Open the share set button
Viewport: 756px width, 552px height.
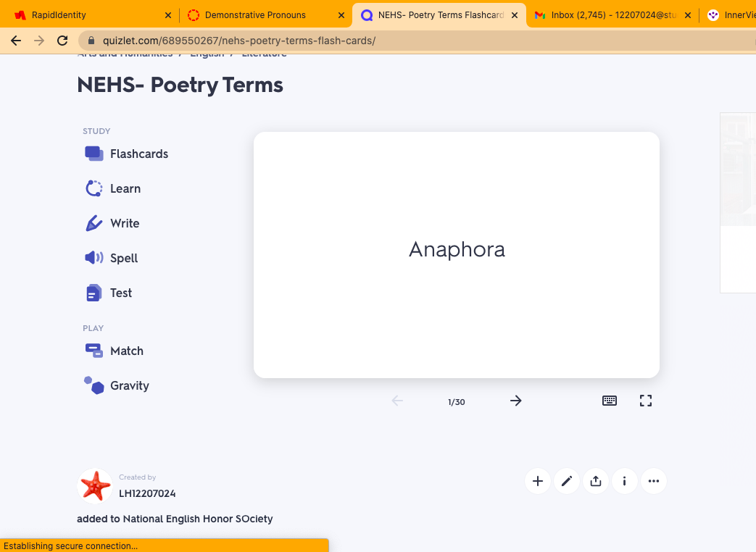pos(596,481)
